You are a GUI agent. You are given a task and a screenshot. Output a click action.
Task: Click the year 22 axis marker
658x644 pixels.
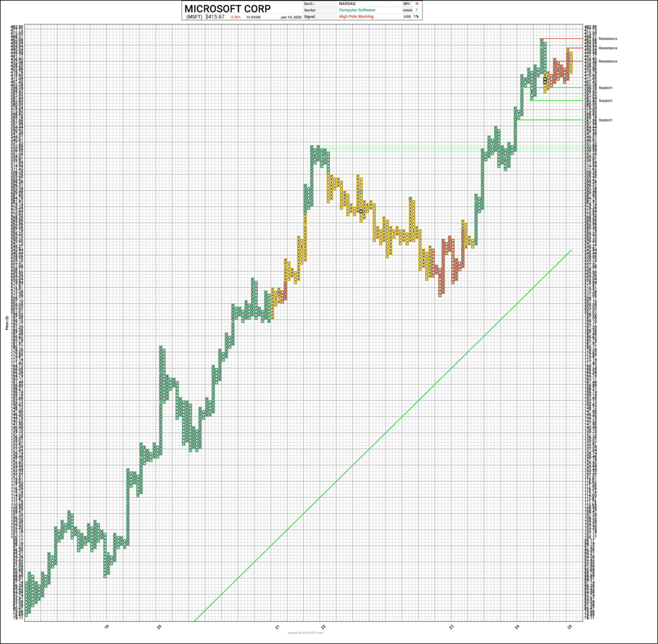tap(322, 627)
